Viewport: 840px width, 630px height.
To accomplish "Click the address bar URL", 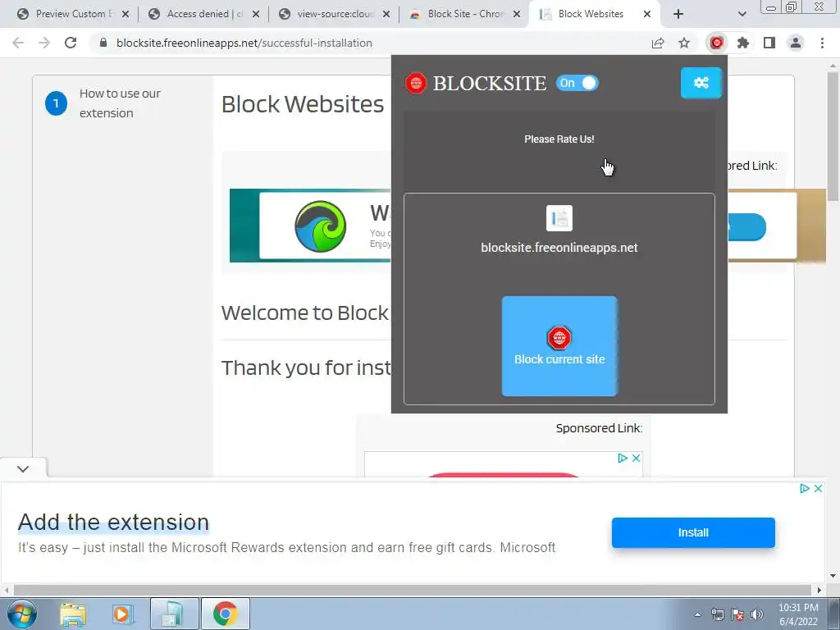I will tap(244, 43).
